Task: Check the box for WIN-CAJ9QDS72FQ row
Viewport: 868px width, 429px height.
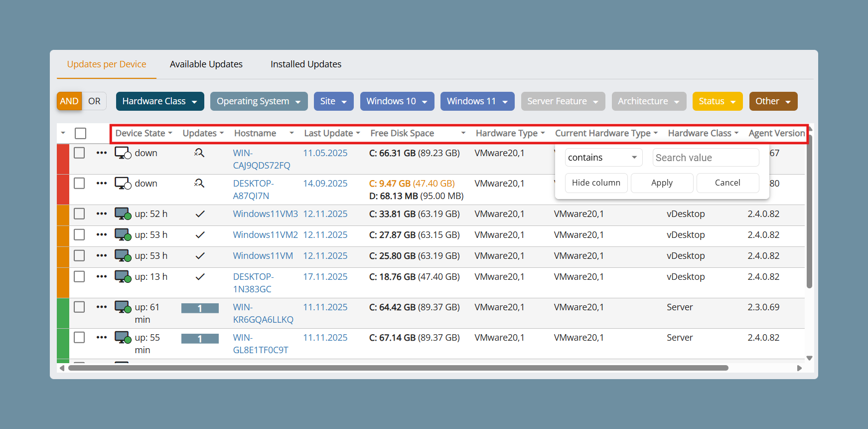Action: [79, 153]
